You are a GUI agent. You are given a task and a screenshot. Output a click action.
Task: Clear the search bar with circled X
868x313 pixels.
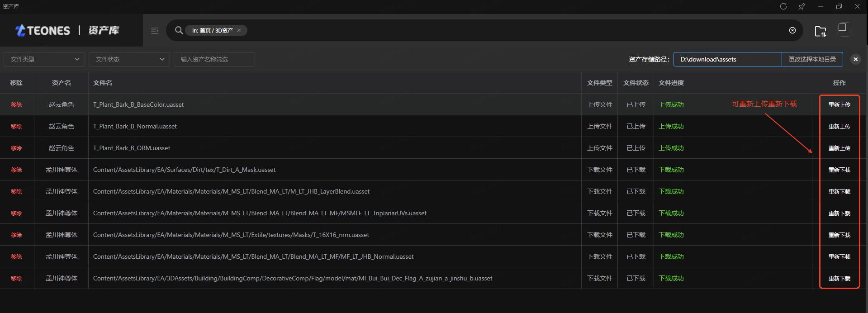click(792, 30)
